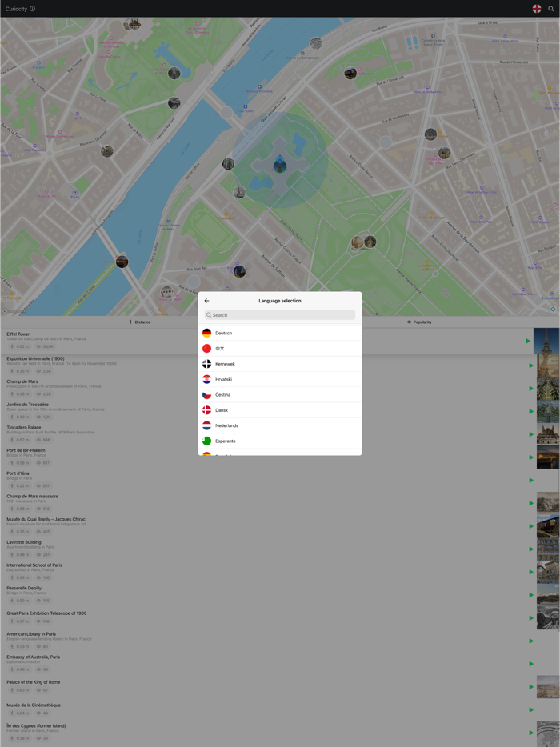Focus the language Search field
The height and width of the screenshot is (747, 560).
tap(280, 315)
